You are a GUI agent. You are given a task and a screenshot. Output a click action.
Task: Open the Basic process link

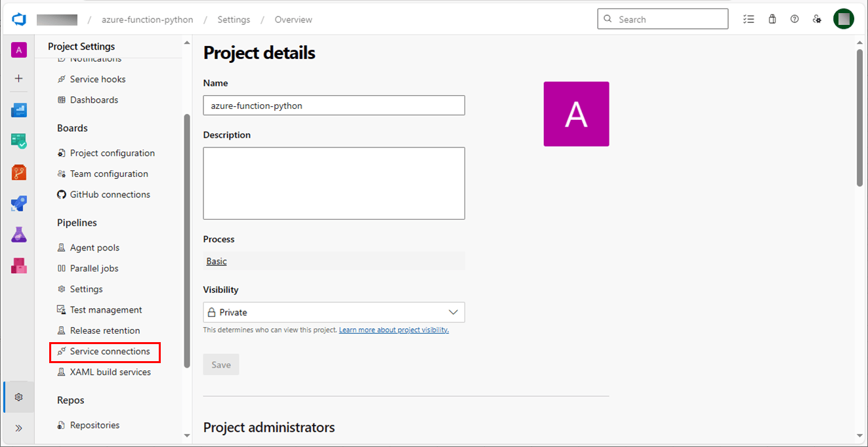click(217, 262)
